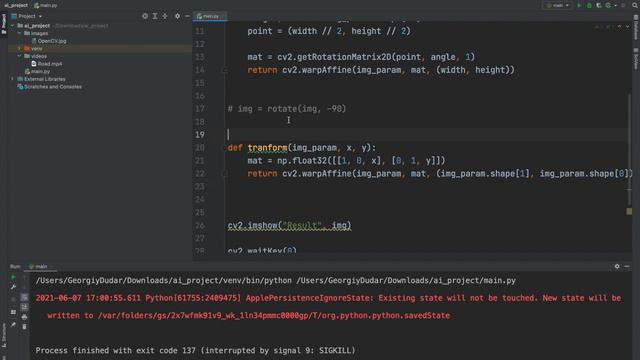Screen dimensions: 640x360
Task: Click the locate/select opened file target icon
Action: (145, 16)
